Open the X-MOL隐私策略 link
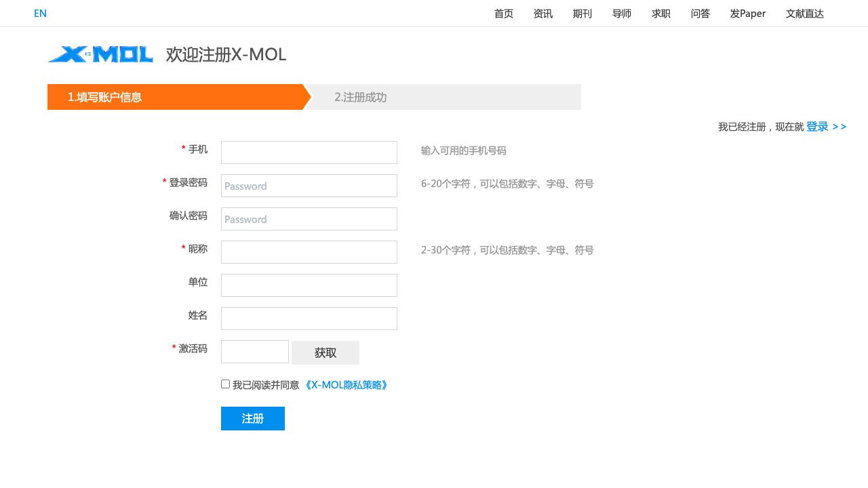 [x=346, y=385]
